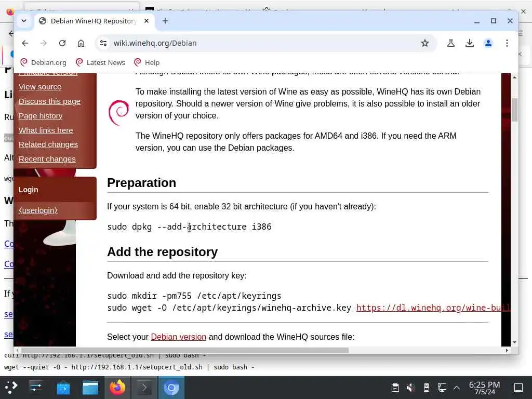This screenshot has width=532, height=399.
Task: Open the downloads tray icon
Action: pyautogui.click(x=469, y=43)
